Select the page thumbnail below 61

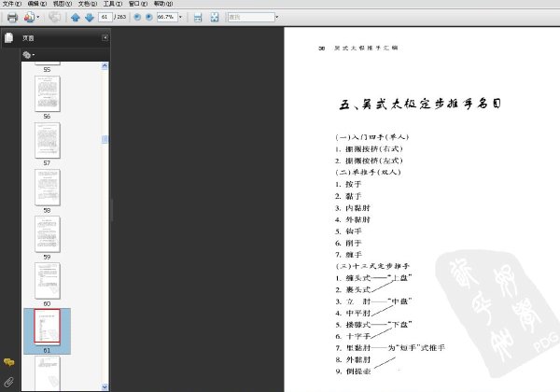(x=48, y=373)
